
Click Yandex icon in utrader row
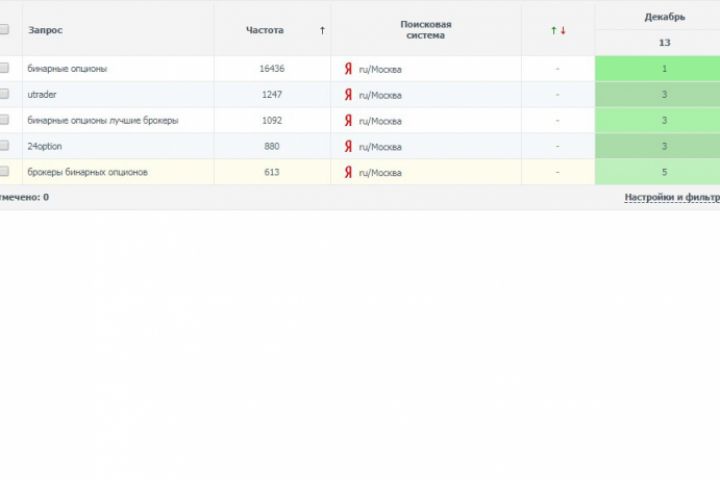pos(348,95)
